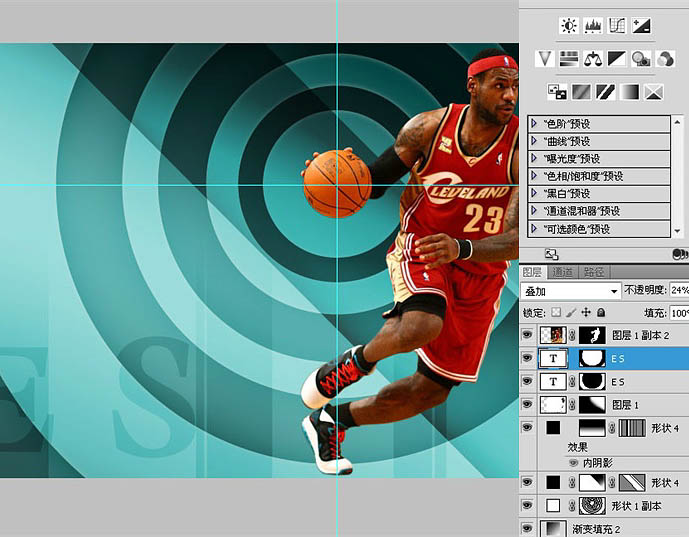Switch to the 图层 tab
This screenshot has height=537, width=689.
coord(532,272)
